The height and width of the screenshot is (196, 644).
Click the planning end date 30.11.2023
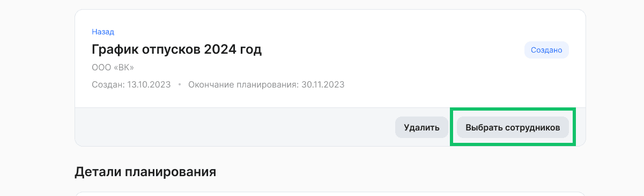coord(323,84)
